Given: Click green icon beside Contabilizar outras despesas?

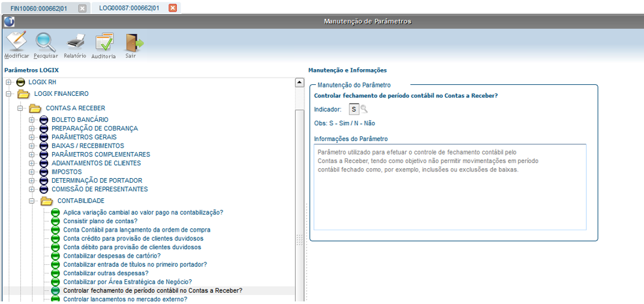Looking at the screenshot, I should coord(55,273).
